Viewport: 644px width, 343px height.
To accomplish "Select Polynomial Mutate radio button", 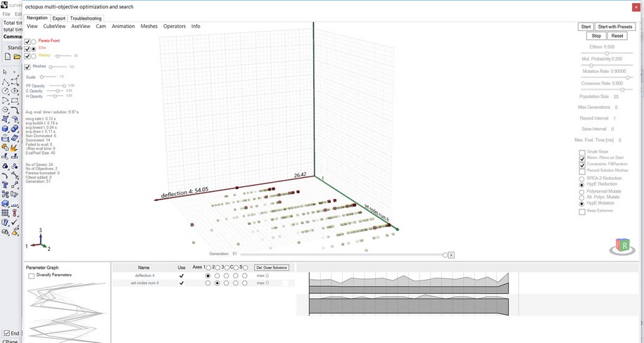I will (x=581, y=192).
